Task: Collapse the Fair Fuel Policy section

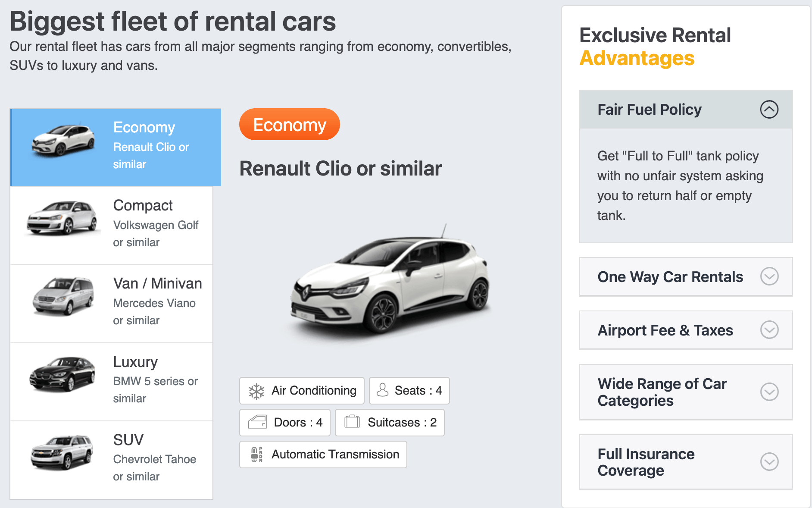Action: coord(769,109)
